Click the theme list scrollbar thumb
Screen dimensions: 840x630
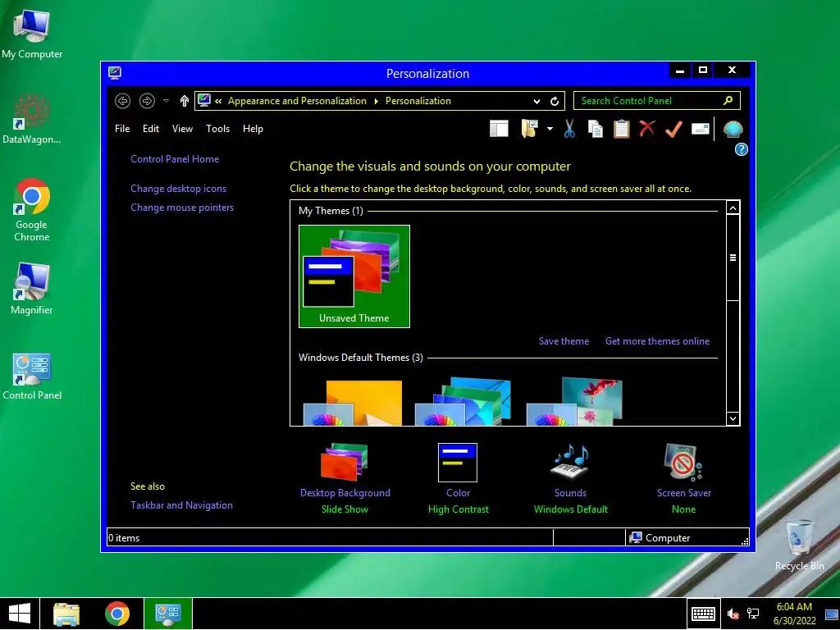(x=733, y=258)
